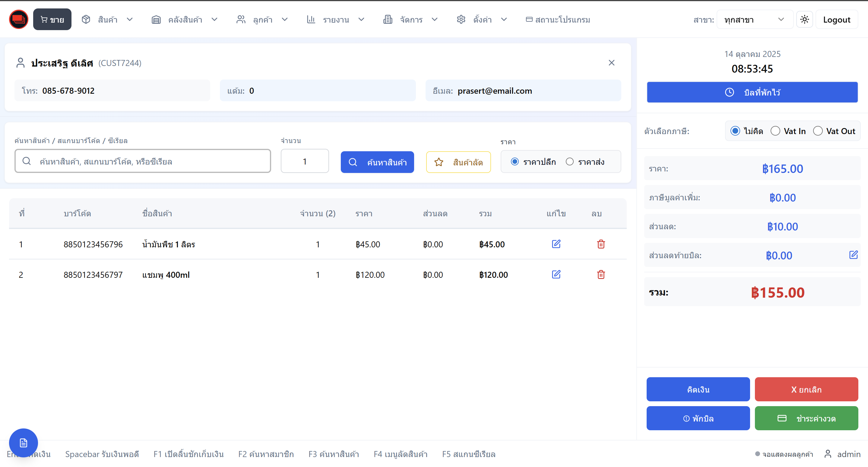This screenshot has height=467, width=868.
Task: Delete the แชมพู 400ml row with trash icon
Action: coord(601,275)
